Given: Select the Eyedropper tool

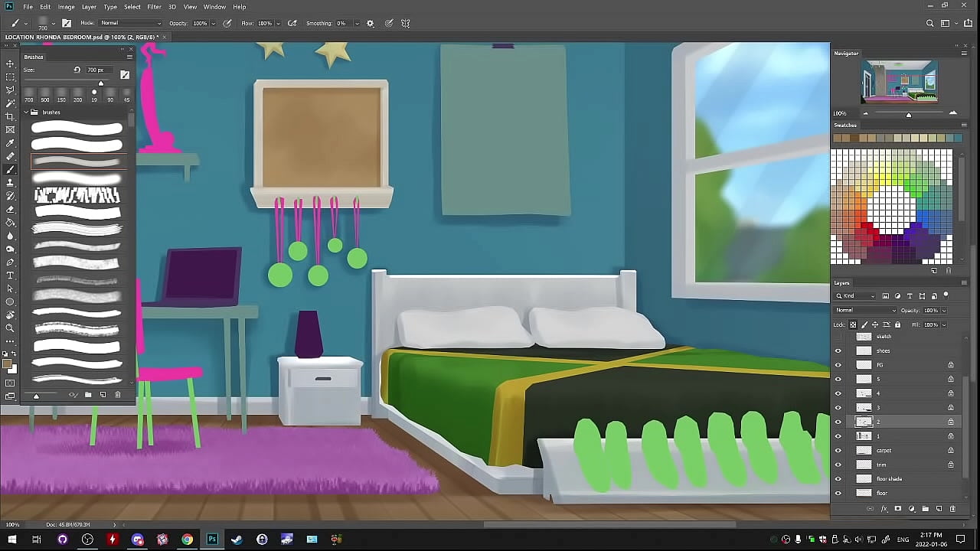Looking at the screenshot, I should (x=10, y=143).
